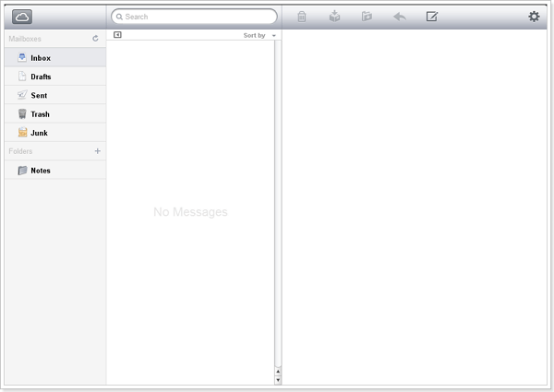
Task: Click the reply arrow icon
Action: tap(399, 17)
